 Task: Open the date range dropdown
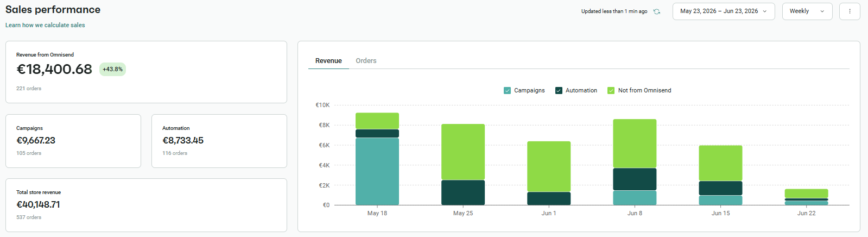click(x=724, y=11)
